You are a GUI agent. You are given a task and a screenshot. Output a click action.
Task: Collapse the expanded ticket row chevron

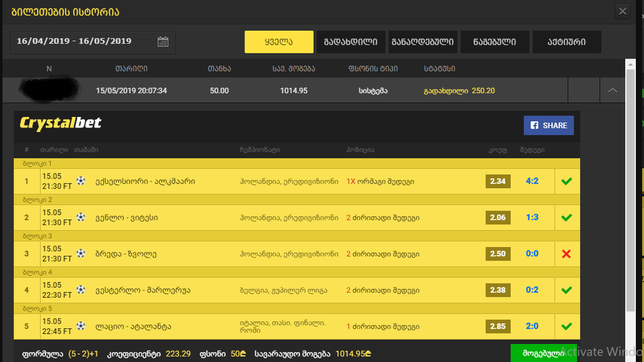coord(613,90)
